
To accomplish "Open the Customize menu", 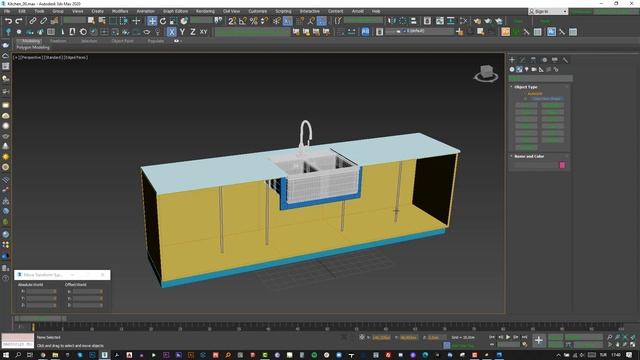I will 258,11.
